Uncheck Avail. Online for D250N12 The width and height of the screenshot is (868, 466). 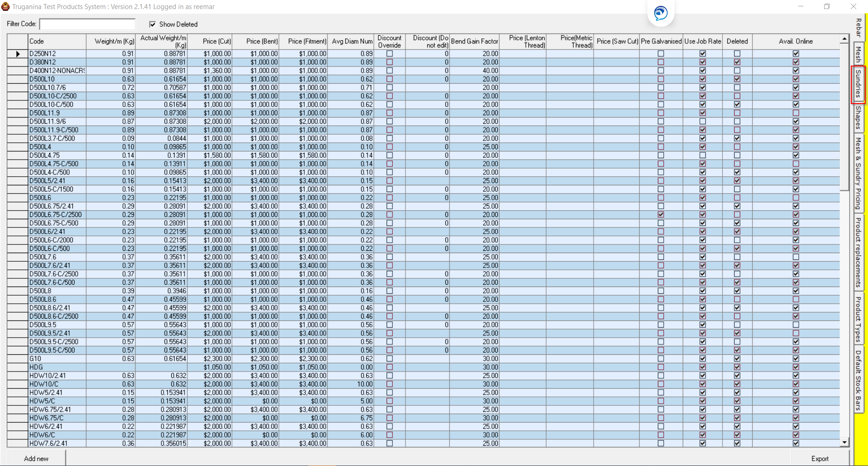796,54
